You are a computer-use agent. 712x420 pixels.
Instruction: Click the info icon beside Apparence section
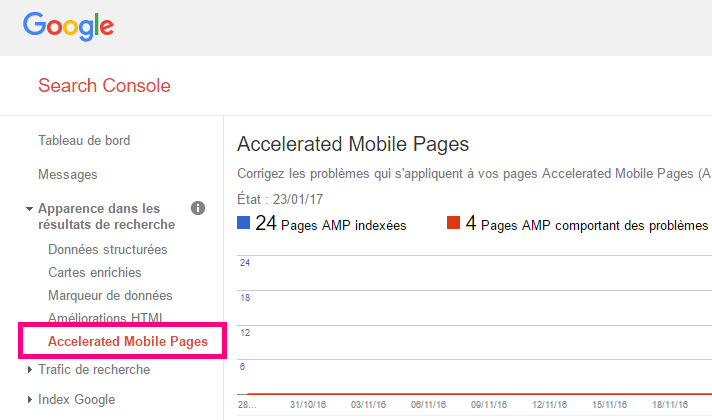click(x=198, y=208)
